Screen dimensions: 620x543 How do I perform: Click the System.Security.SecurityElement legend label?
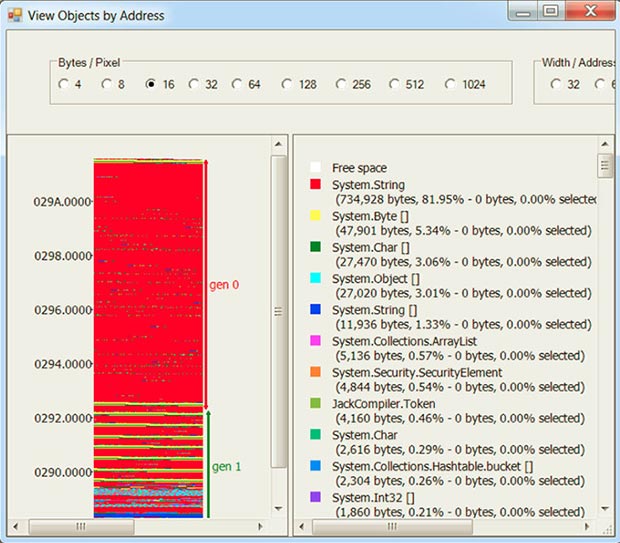[417, 373]
